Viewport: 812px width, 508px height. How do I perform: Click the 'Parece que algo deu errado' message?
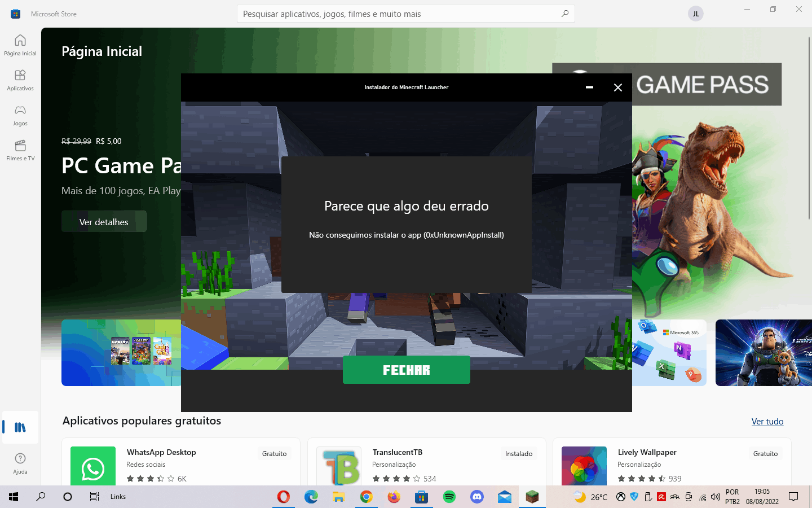(x=406, y=206)
